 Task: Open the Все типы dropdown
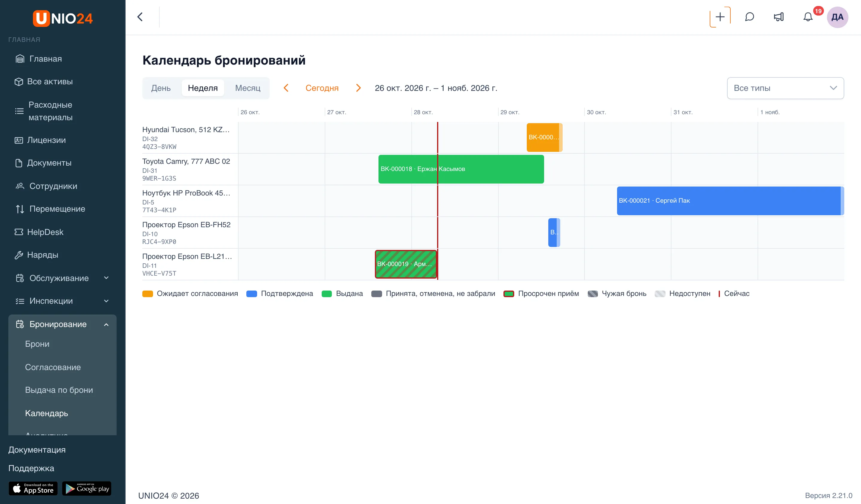tap(785, 88)
